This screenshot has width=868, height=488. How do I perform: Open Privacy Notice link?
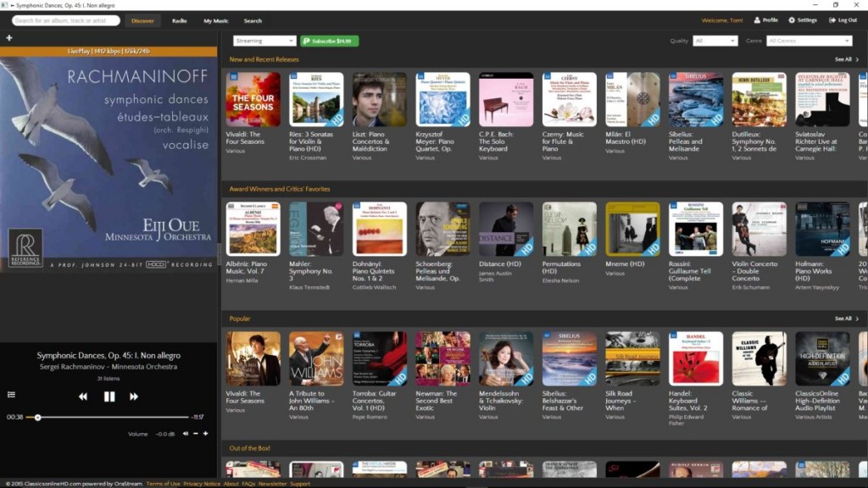pyautogui.click(x=202, y=484)
